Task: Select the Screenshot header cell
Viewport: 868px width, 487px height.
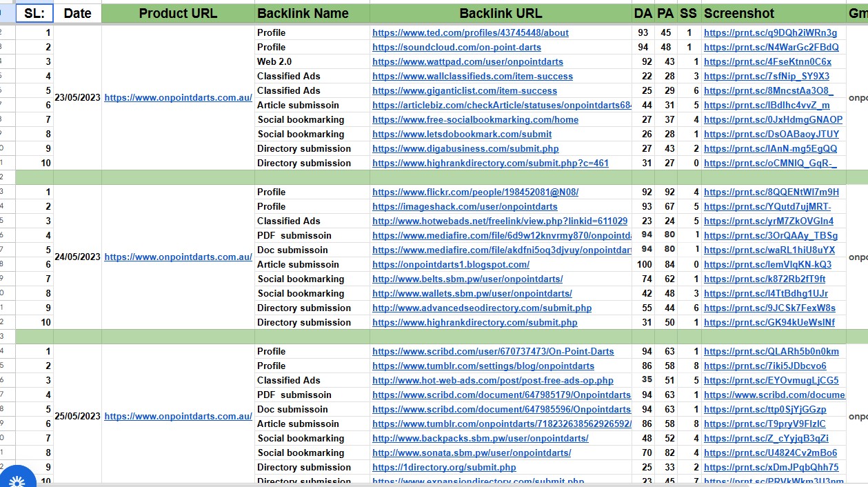Action: (x=774, y=13)
